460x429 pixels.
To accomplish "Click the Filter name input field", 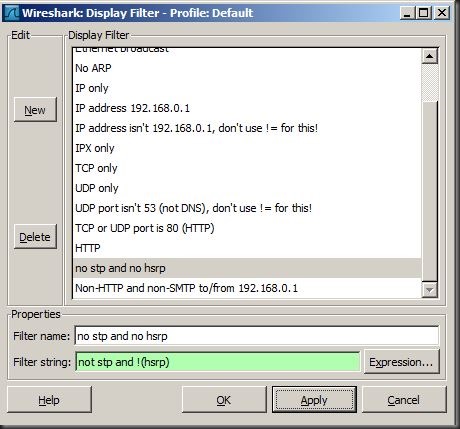I will tap(257, 336).
